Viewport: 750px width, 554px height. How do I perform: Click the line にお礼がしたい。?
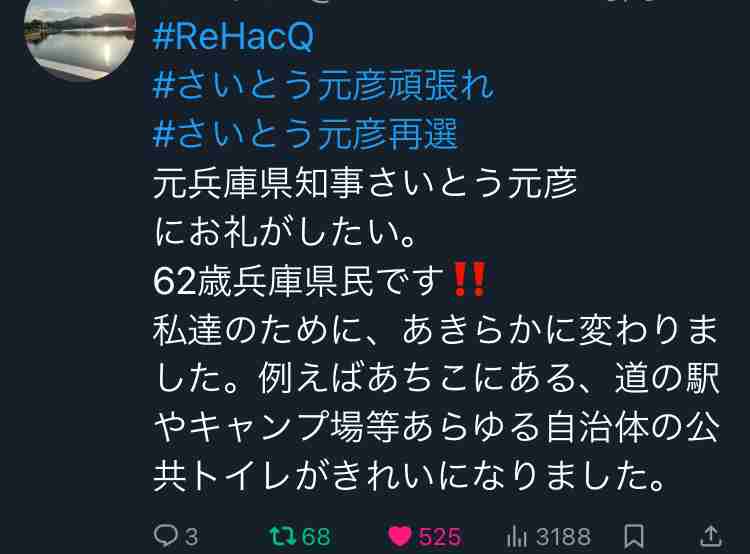286,233
